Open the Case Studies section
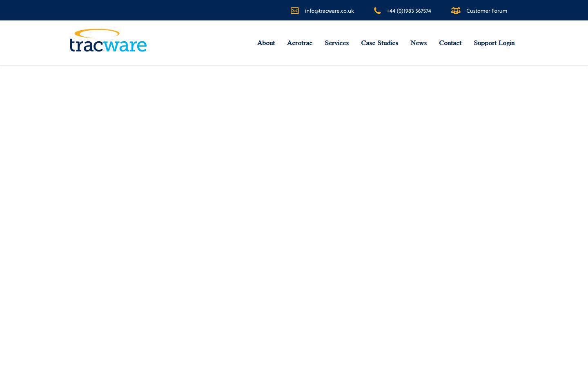 [379, 43]
